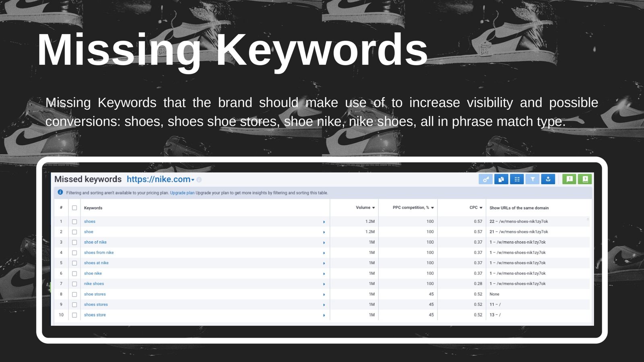Click URL cell '21 – /w/mens-shoes-nik1zy7ok'
644x362 pixels.
[518, 232]
